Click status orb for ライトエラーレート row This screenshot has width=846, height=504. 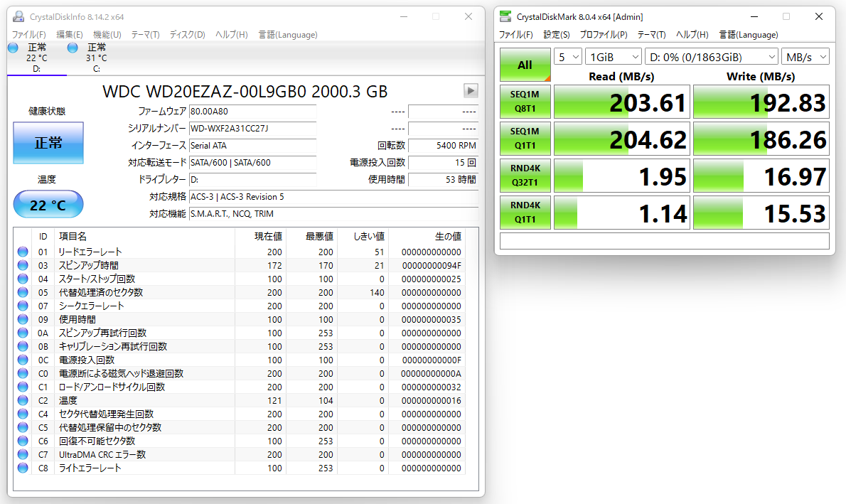click(x=23, y=468)
